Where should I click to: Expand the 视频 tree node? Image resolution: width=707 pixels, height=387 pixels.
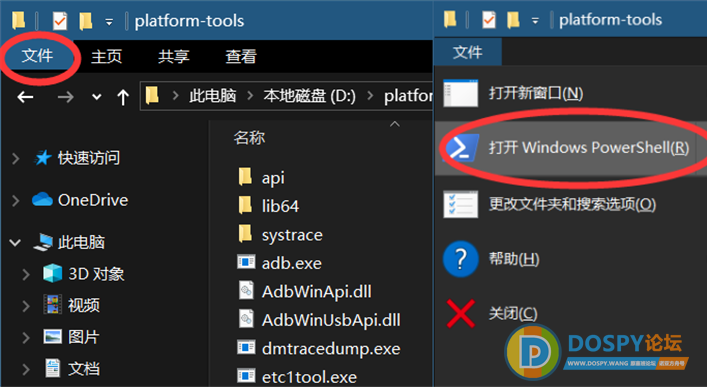tap(26, 306)
